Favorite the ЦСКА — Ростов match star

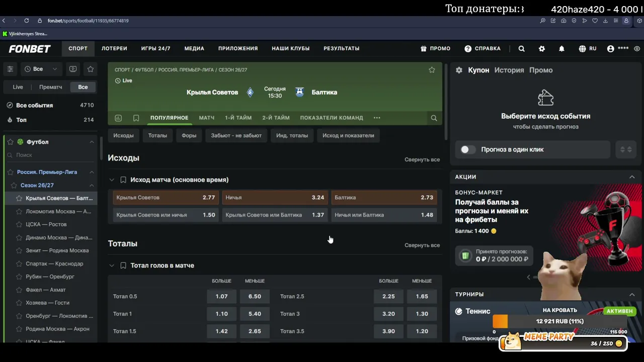pos(19,224)
